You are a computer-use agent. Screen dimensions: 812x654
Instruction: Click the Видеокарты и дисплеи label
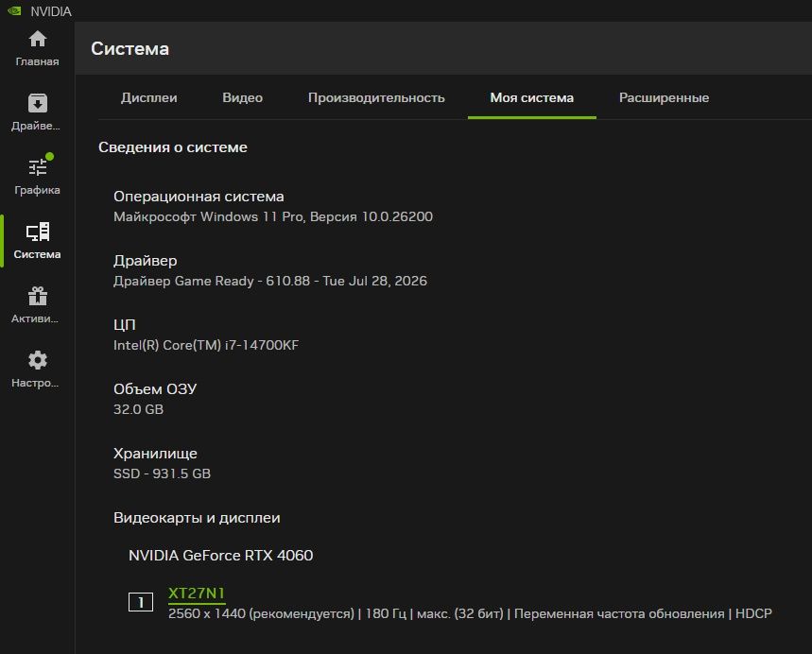(x=197, y=517)
